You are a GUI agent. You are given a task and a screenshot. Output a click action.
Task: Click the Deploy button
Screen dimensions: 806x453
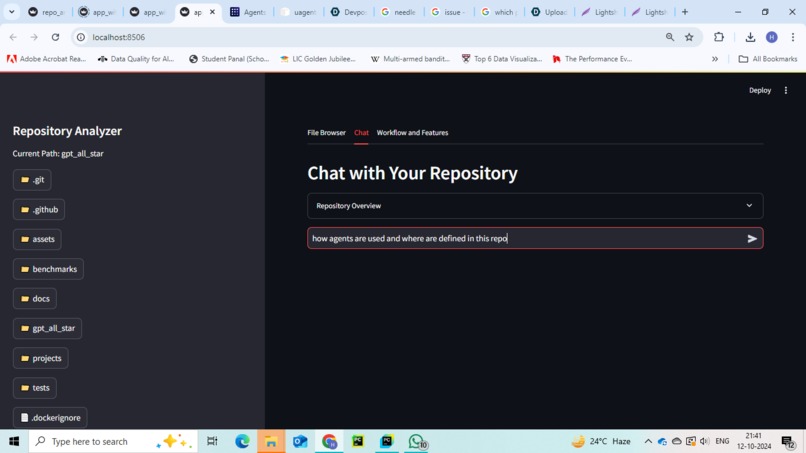tap(760, 90)
